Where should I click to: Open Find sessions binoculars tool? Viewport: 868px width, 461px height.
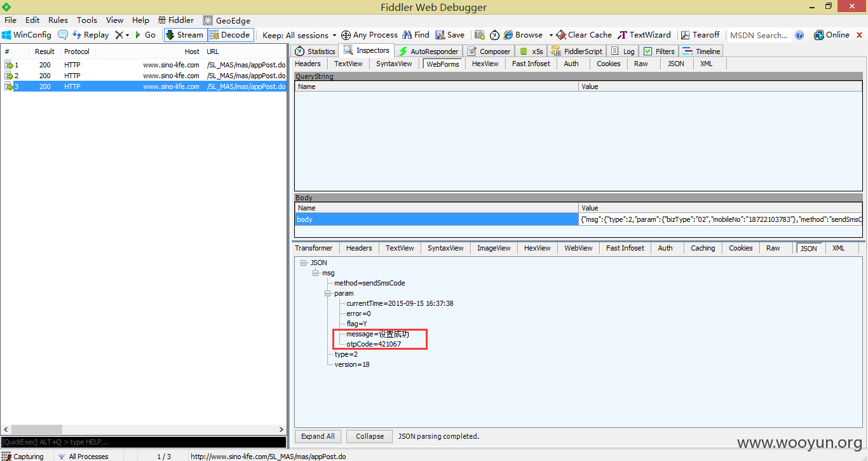pyautogui.click(x=416, y=35)
